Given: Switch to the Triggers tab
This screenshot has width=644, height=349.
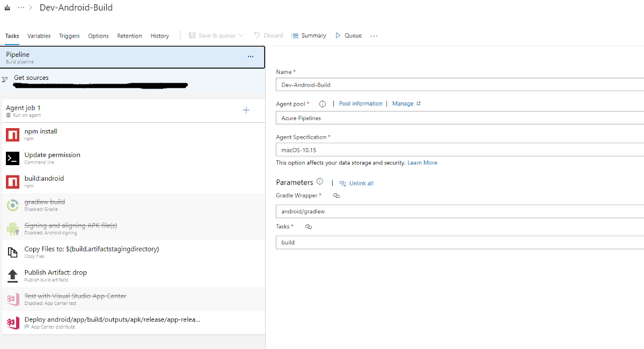Looking at the screenshot, I should click(69, 36).
